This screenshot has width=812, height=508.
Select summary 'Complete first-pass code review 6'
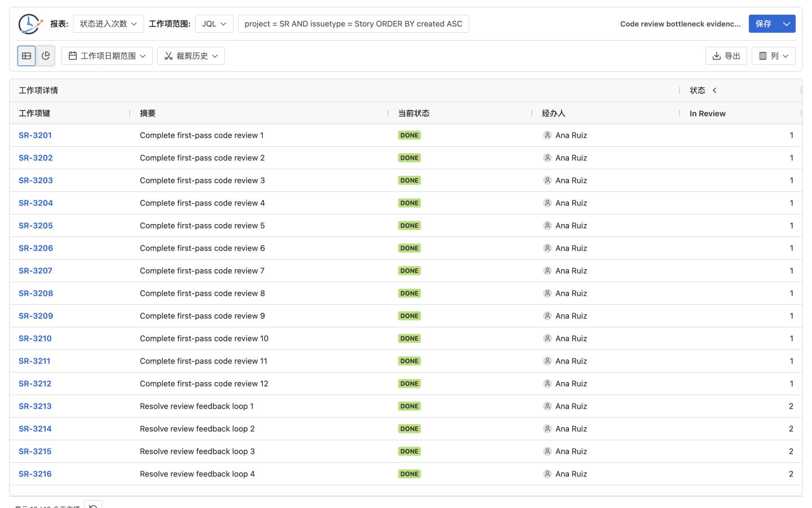[x=202, y=248]
